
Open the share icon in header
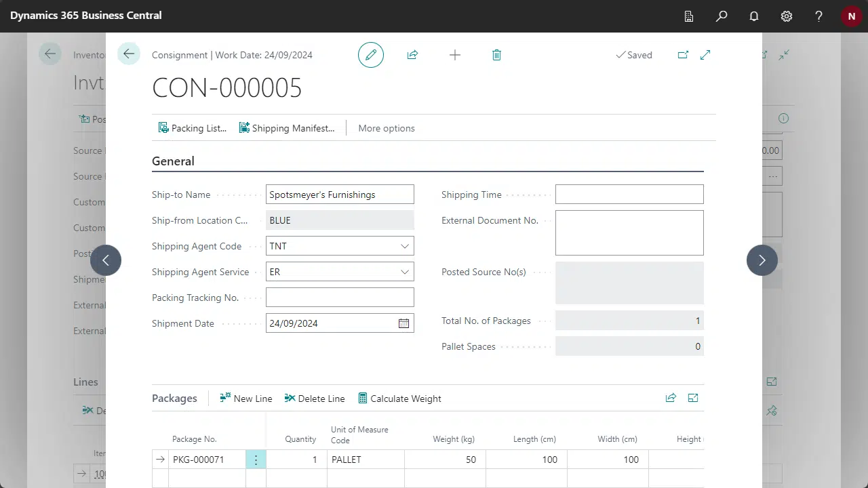pyautogui.click(x=412, y=55)
